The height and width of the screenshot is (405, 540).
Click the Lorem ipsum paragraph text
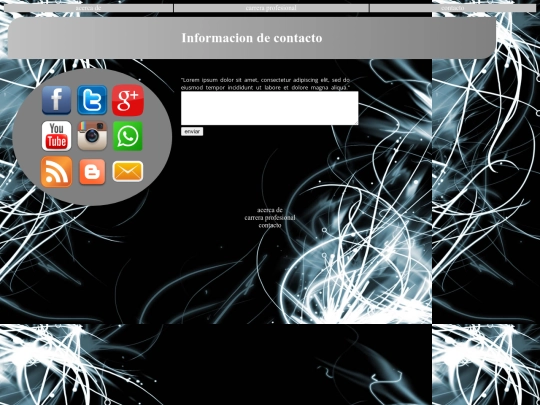click(265, 84)
